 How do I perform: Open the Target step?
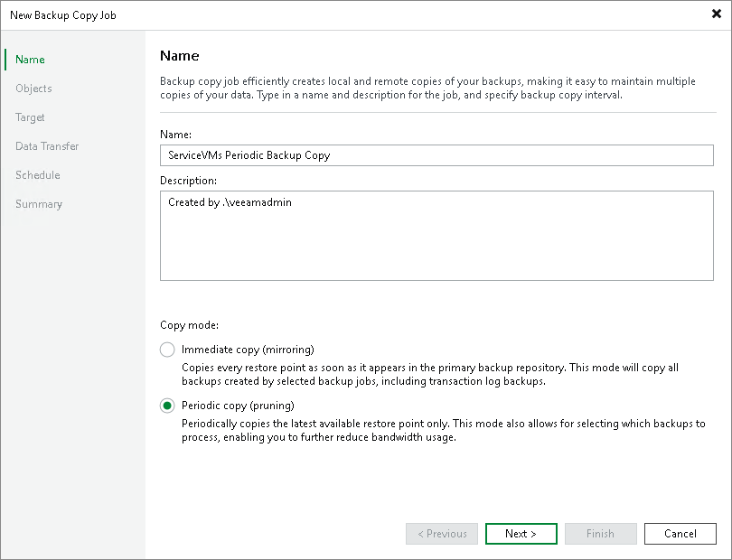(x=30, y=117)
